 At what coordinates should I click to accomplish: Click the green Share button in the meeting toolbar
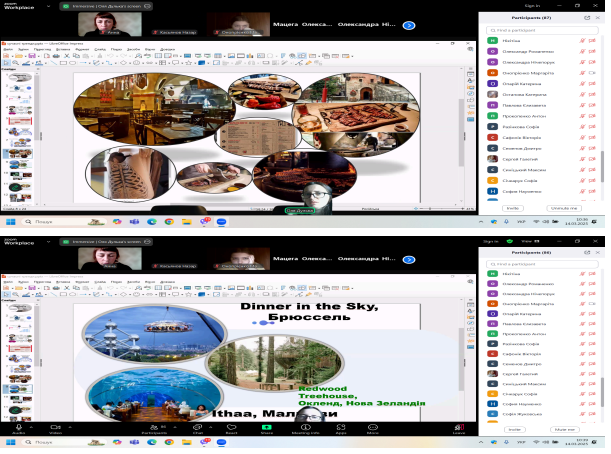tap(267, 428)
